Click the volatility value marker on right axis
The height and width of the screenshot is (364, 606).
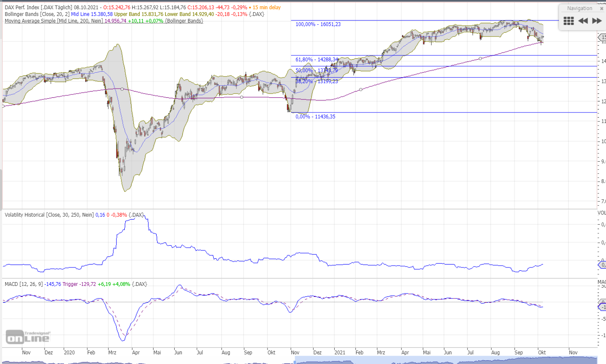click(602, 265)
